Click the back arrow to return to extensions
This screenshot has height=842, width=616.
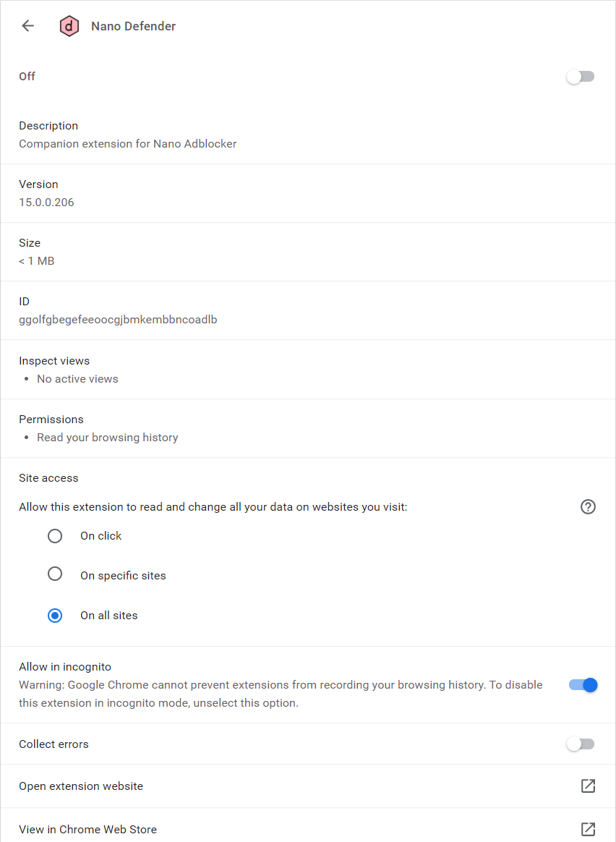[27, 25]
